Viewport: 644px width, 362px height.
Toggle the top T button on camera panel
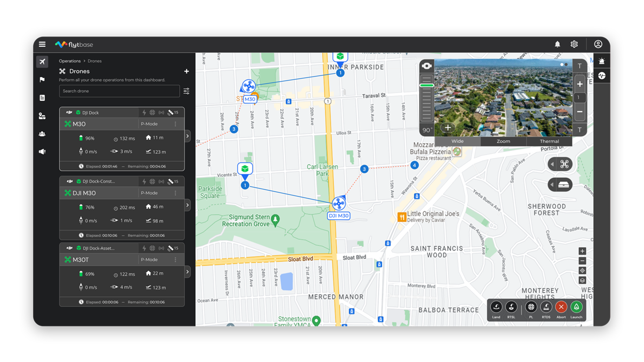[580, 66]
